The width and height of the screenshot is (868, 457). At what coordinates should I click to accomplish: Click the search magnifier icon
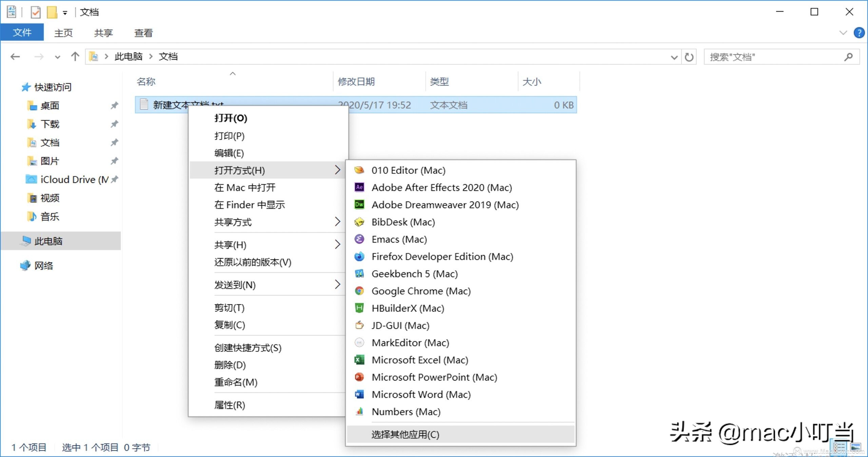(849, 57)
